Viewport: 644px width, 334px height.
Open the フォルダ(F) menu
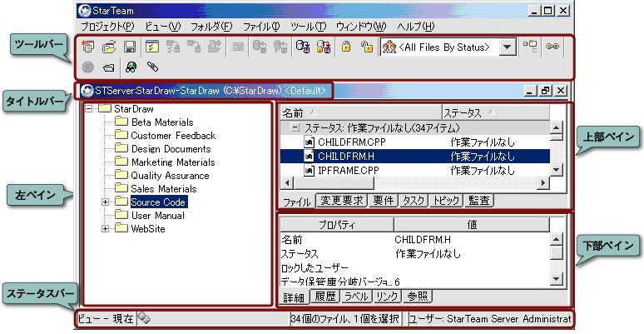(x=211, y=27)
